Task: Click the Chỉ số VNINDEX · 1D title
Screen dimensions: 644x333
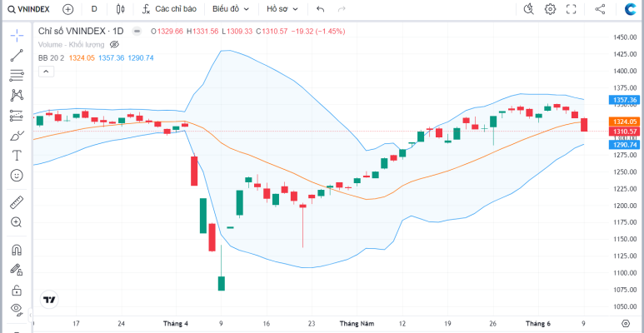Action: coord(81,31)
